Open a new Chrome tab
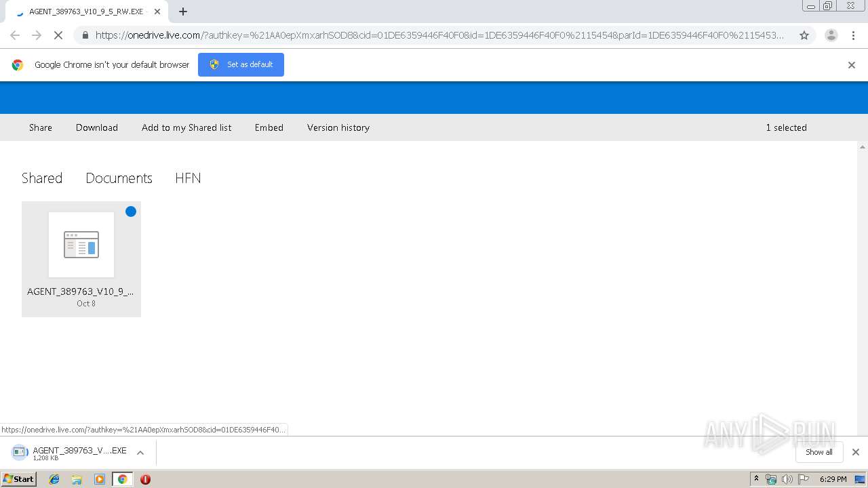868x488 pixels. point(183,12)
